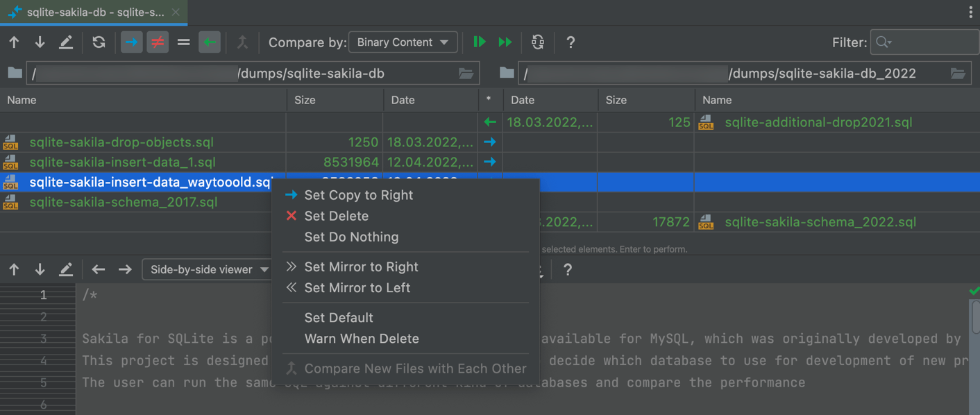
Task: Run Synchronize All with the double green arrow icon
Action: (505, 42)
